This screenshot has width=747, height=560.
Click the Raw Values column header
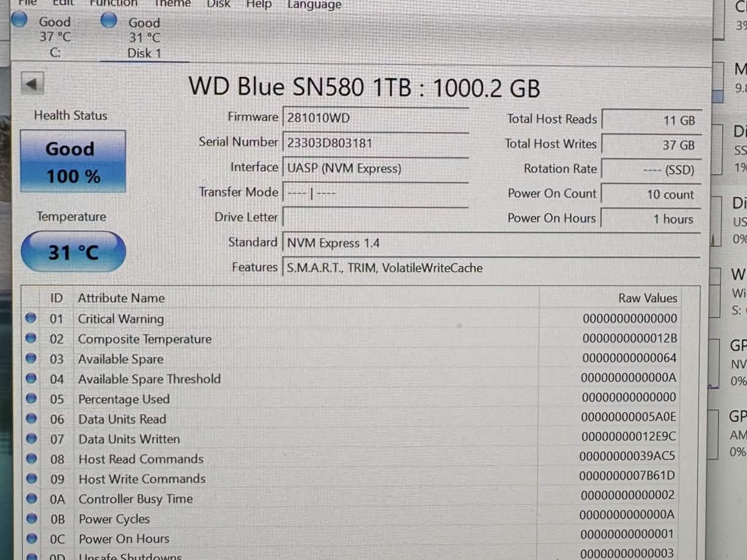[648, 298]
